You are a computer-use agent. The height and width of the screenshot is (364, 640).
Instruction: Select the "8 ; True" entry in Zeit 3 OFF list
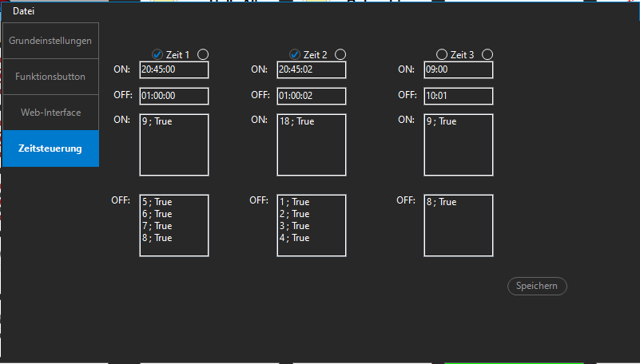point(441,202)
